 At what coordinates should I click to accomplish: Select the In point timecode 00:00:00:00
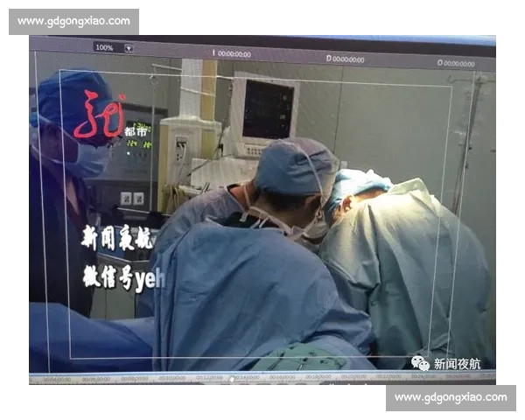[x=234, y=54]
